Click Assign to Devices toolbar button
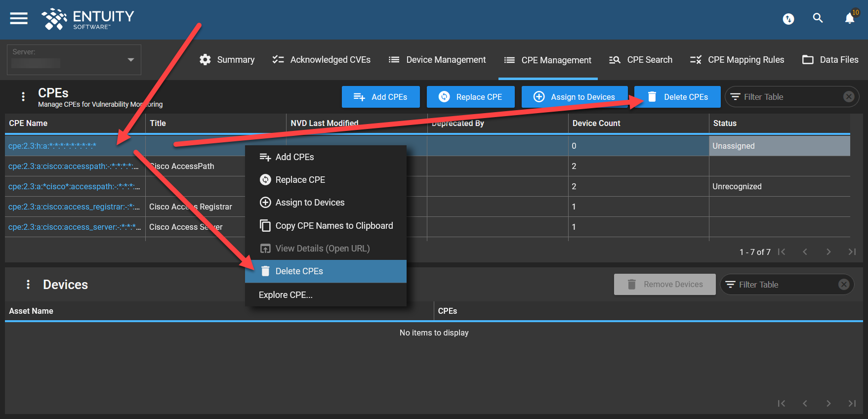Screen dimensions: 868x419 pyautogui.click(x=575, y=97)
